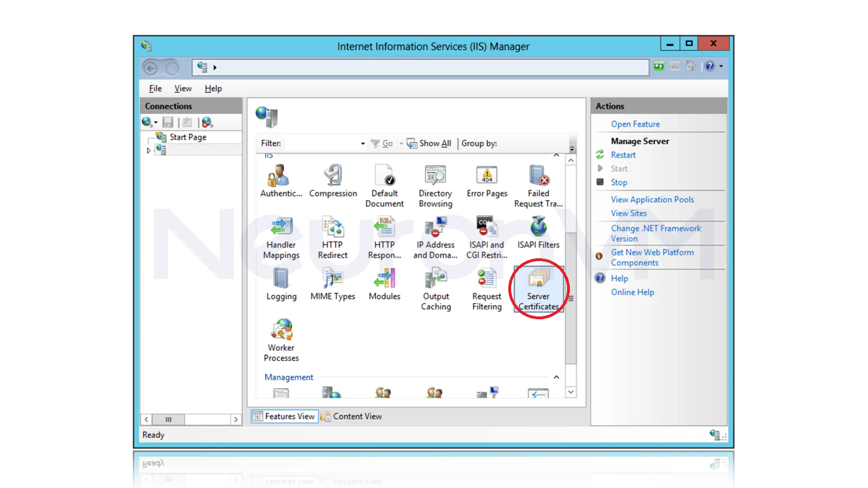The image size is (868, 488).
Task: Open the MIME Types feature
Action: pyautogui.click(x=333, y=284)
